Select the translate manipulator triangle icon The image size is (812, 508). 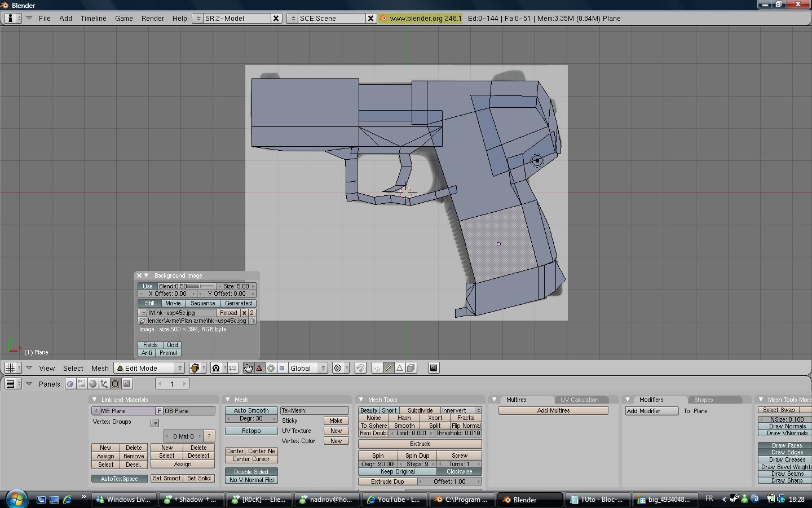(259, 368)
